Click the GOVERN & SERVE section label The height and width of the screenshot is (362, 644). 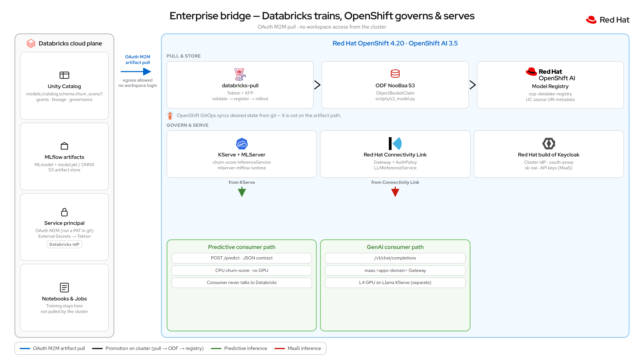tap(188, 125)
